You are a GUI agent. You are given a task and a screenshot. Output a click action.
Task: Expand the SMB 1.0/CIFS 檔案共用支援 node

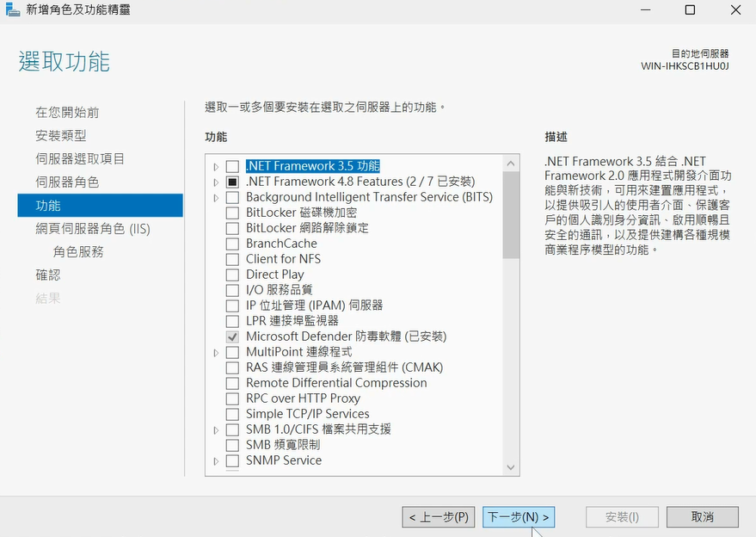click(216, 430)
